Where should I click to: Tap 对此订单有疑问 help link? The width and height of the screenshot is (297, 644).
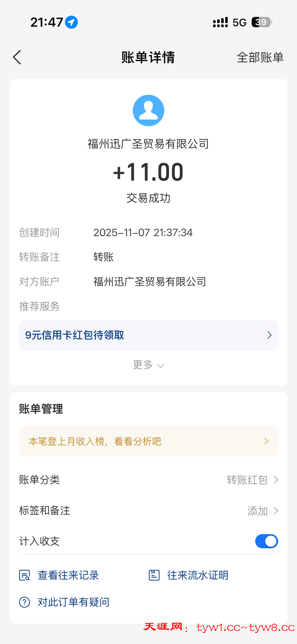click(x=73, y=602)
